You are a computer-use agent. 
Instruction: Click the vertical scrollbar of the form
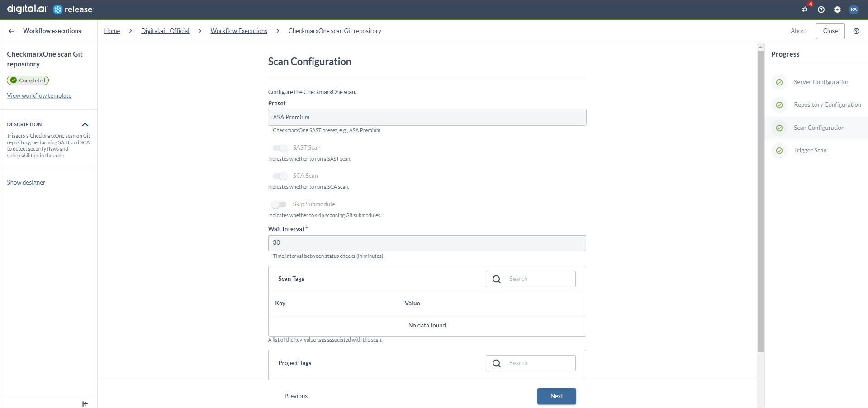761,201
